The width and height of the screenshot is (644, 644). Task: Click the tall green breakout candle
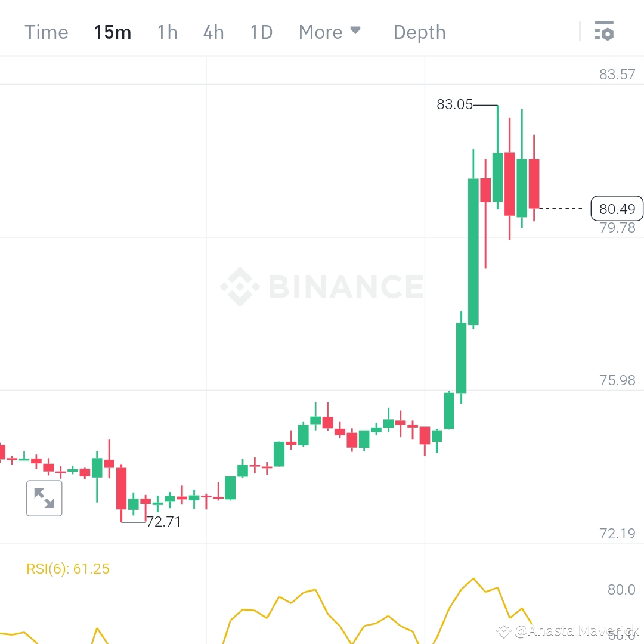[473, 250]
